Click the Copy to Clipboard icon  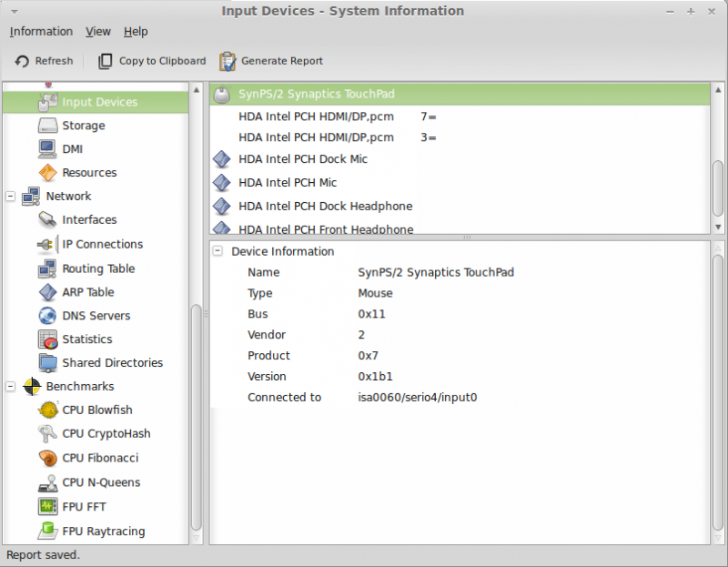[x=106, y=61]
